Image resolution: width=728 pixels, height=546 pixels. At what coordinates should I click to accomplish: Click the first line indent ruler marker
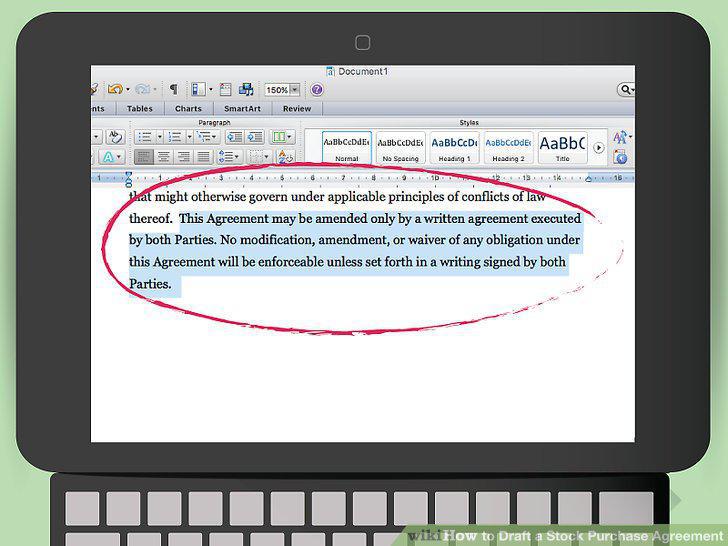tap(129, 175)
